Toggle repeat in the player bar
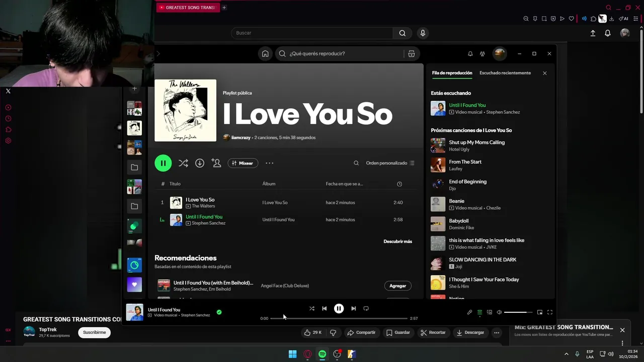Screen dimensions: 644x362 coord(366,308)
